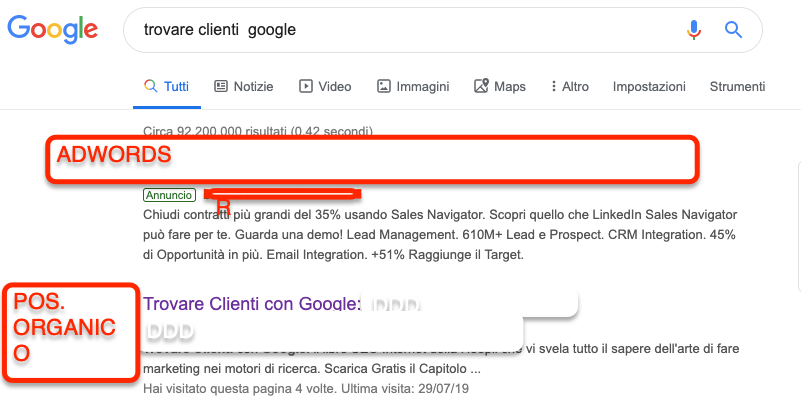801x418 pixels.
Task: Click the Maps pin icon
Action: (x=481, y=86)
